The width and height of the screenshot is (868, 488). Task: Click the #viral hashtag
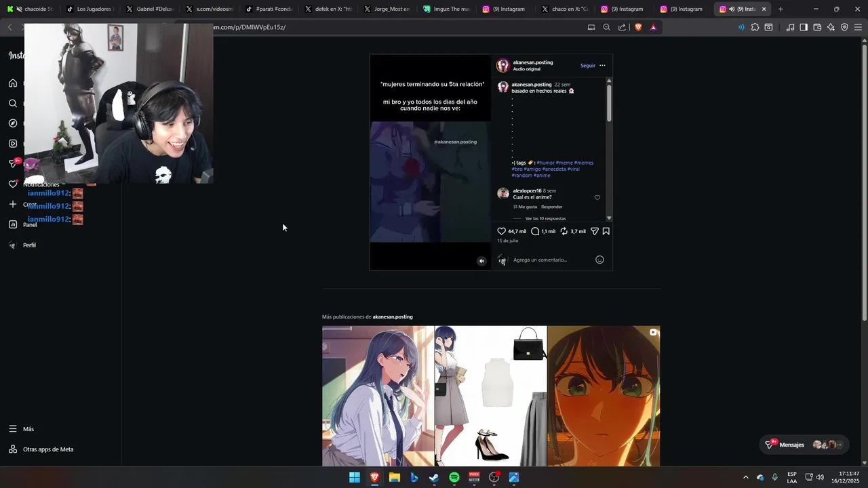pyautogui.click(x=574, y=169)
